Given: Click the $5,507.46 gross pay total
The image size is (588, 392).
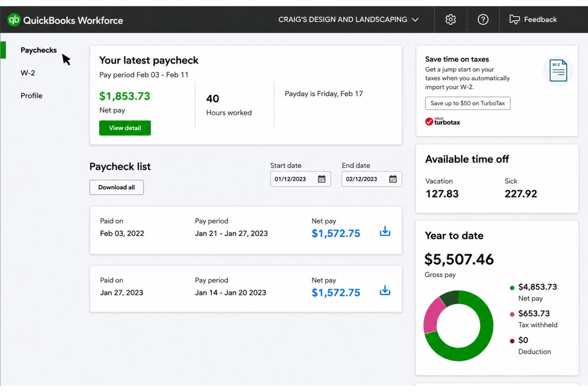Looking at the screenshot, I should tap(459, 259).
